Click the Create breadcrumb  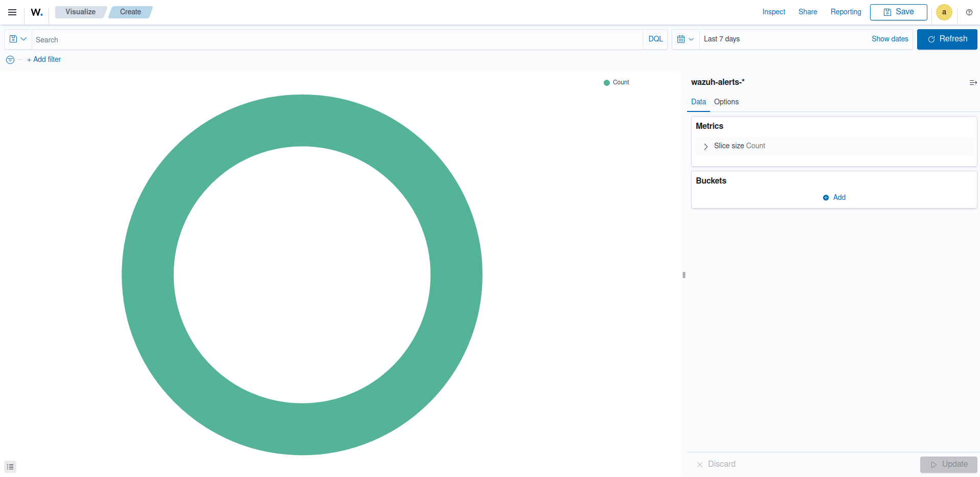(x=130, y=12)
